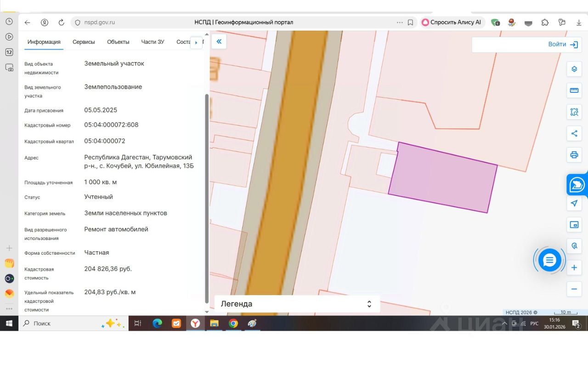Print the map
The image size is (588, 380).
pos(574,155)
